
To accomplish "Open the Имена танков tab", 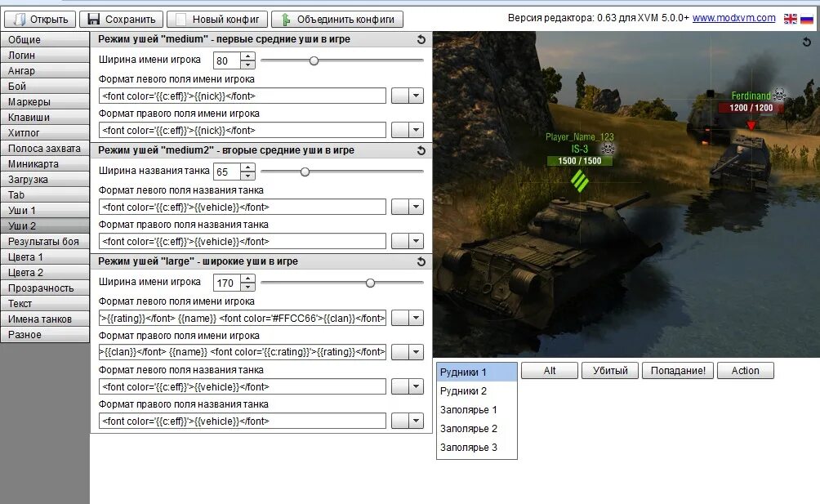I will point(45,319).
